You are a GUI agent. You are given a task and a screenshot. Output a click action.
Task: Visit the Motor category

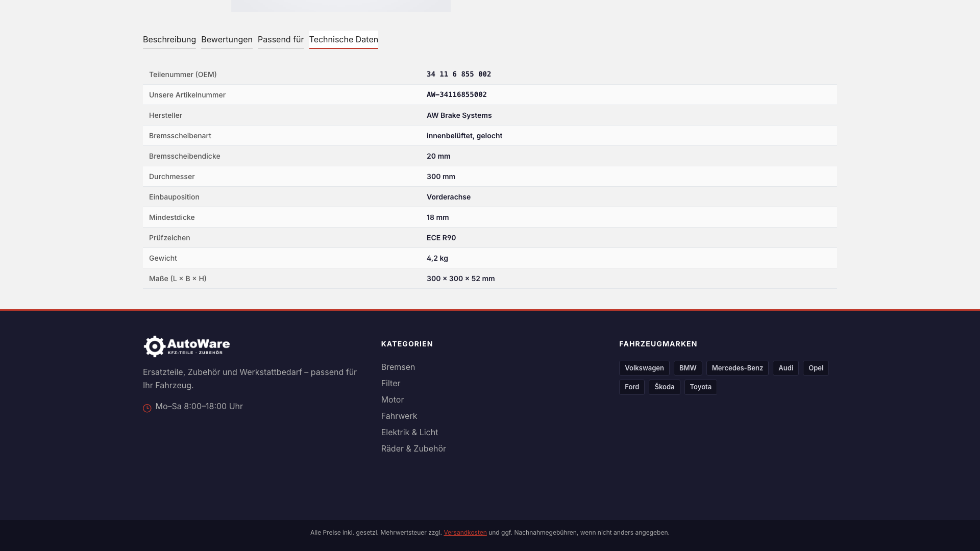(393, 399)
